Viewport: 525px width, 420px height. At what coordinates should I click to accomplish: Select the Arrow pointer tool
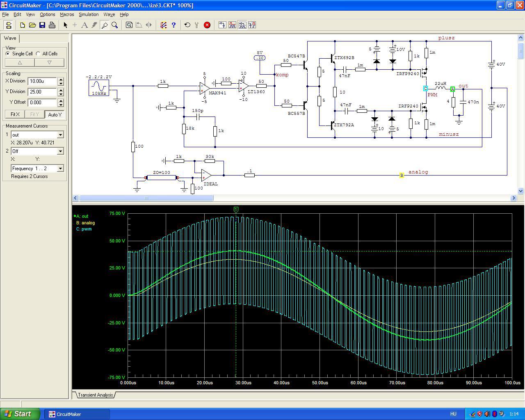point(65,25)
